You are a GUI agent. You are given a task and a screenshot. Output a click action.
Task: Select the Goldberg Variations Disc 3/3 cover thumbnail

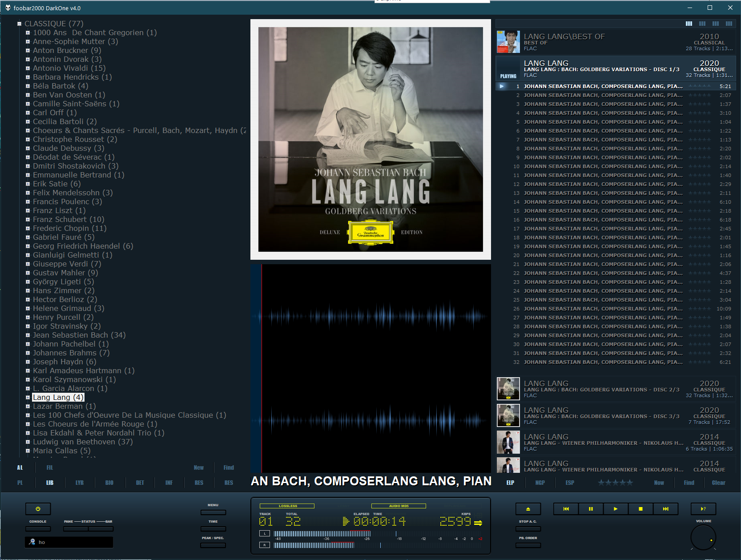tap(508, 415)
